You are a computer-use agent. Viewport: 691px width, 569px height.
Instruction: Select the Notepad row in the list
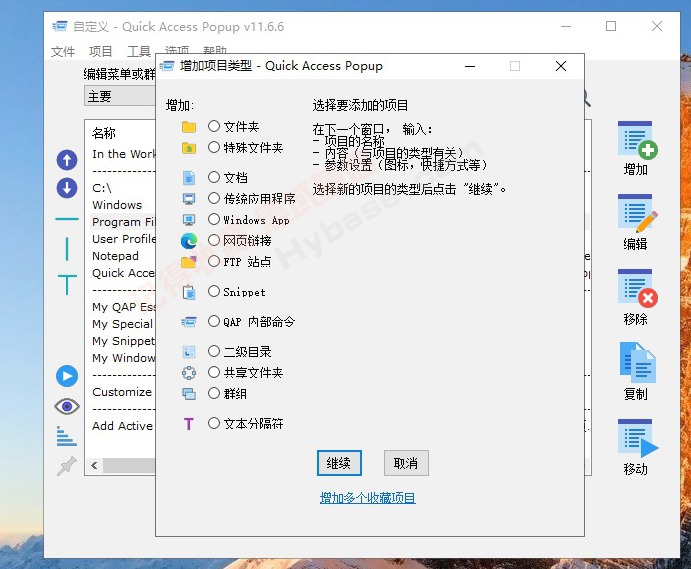[x=123, y=256]
